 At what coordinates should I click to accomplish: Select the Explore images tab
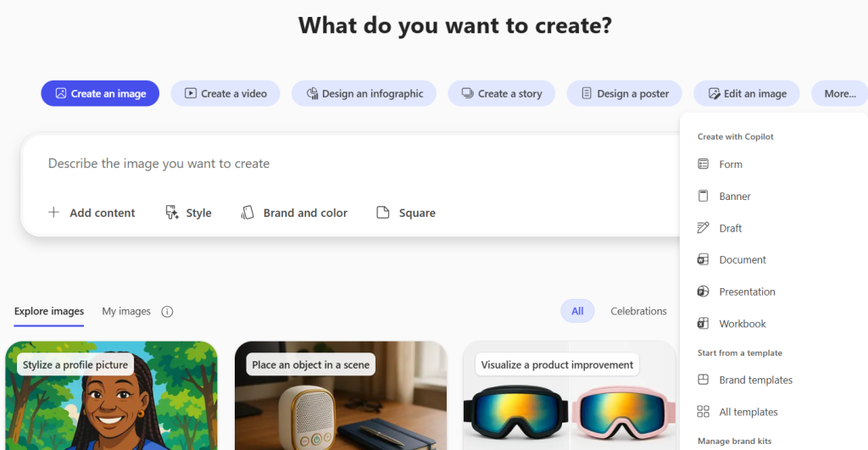(x=49, y=311)
